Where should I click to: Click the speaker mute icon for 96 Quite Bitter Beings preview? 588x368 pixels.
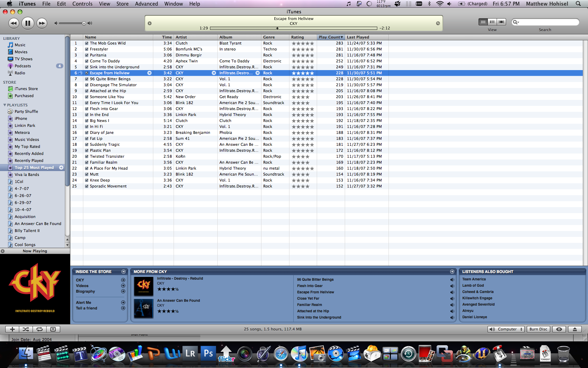click(x=452, y=280)
